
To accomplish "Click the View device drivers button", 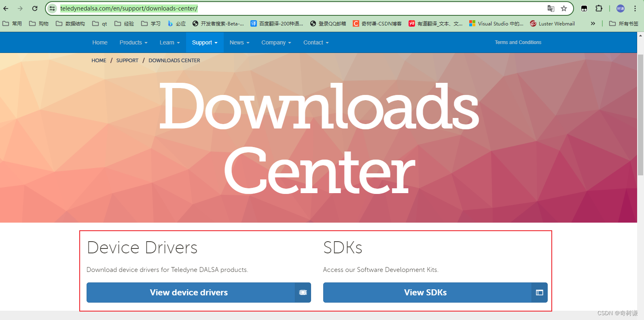I will point(199,293).
